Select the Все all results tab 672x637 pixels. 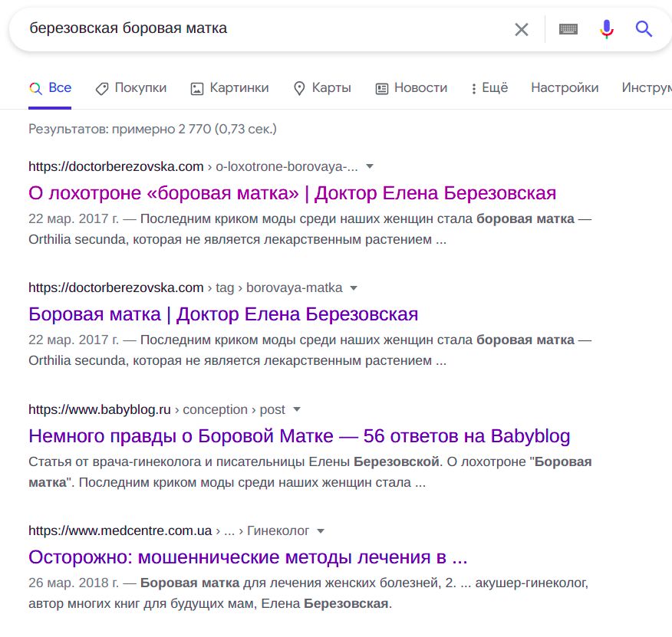tap(51, 88)
